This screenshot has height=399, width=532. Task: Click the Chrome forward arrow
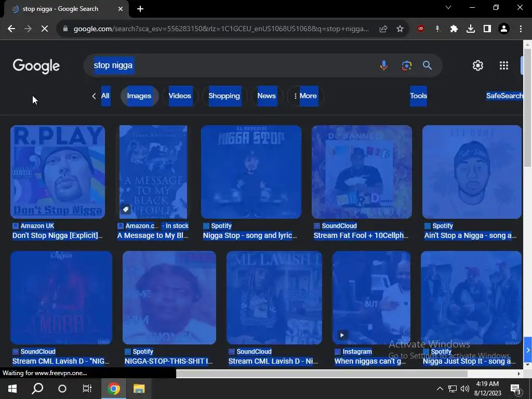click(x=28, y=29)
